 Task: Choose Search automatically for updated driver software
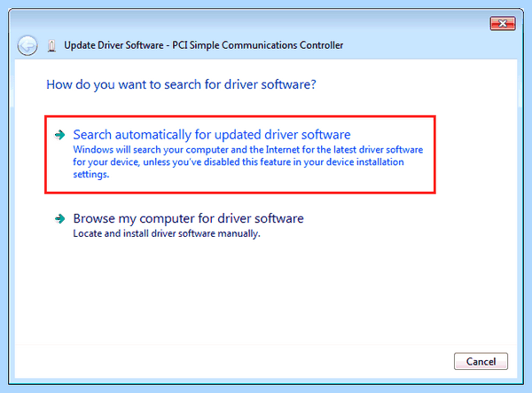[212, 135]
